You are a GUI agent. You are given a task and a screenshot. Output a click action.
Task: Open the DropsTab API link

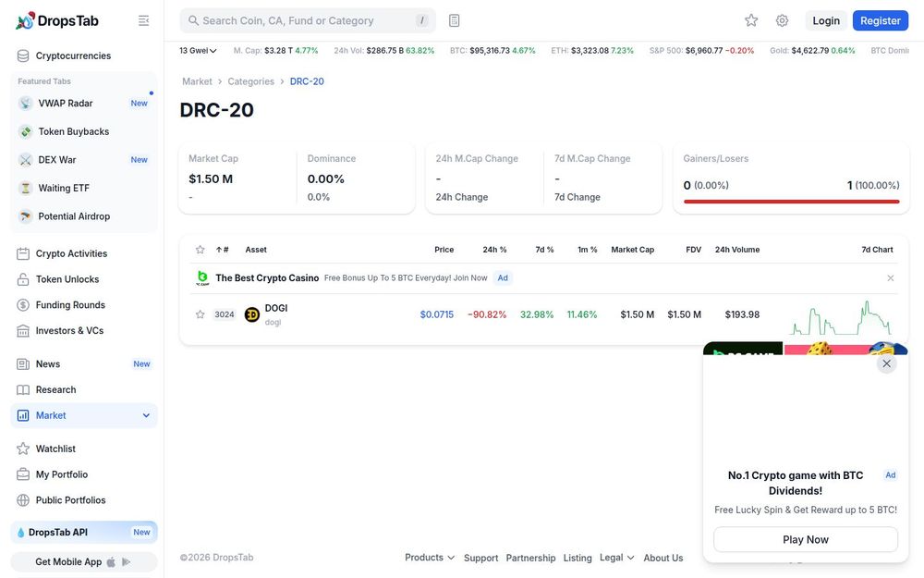[x=84, y=532]
